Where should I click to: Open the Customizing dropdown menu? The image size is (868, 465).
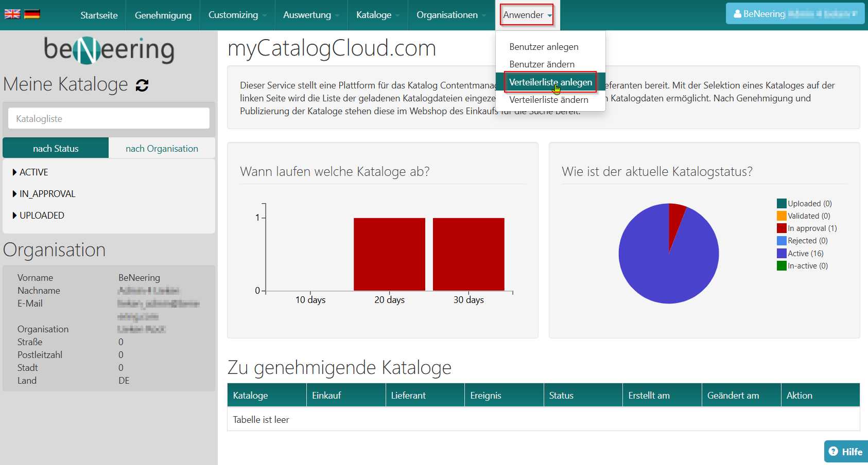pos(237,15)
